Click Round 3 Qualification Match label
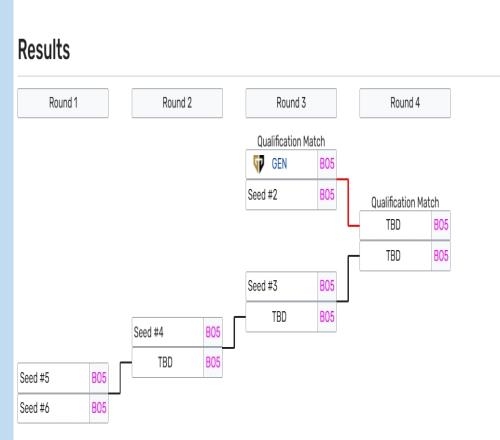The width and height of the screenshot is (500, 440). pyautogui.click(x=291, y=142)
